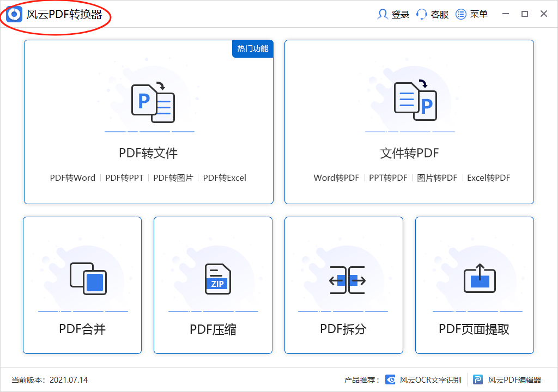This screenshot has width=558, height=392.
Task: Click the PDF合并 merge icon
Action: pyautogui.click(x=88, y=279)
